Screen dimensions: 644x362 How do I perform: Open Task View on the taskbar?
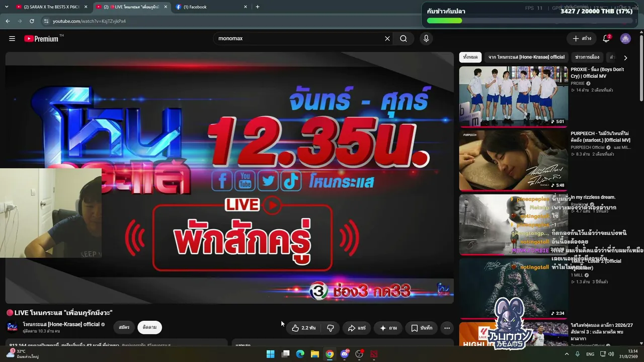coord(285,354)
